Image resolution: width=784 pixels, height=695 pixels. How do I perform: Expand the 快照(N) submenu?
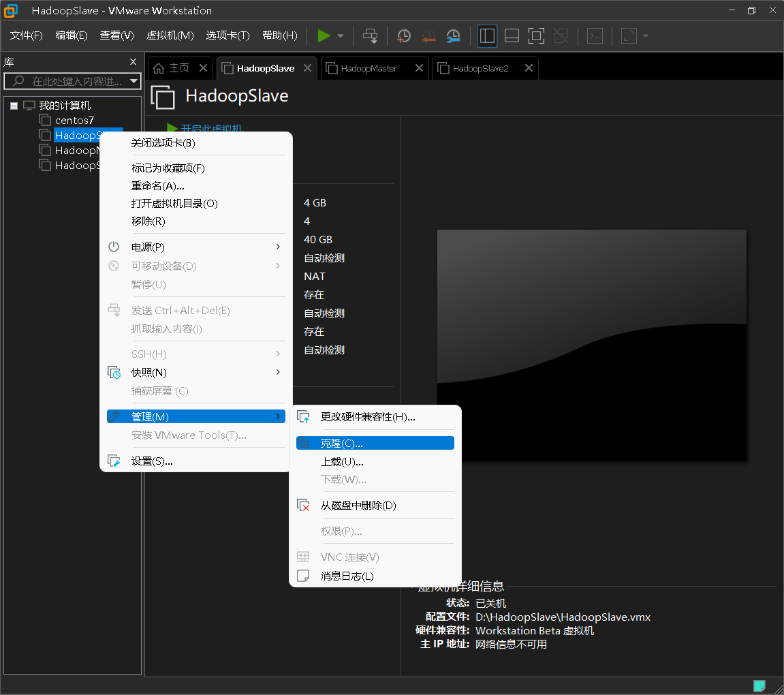[196, 373]
